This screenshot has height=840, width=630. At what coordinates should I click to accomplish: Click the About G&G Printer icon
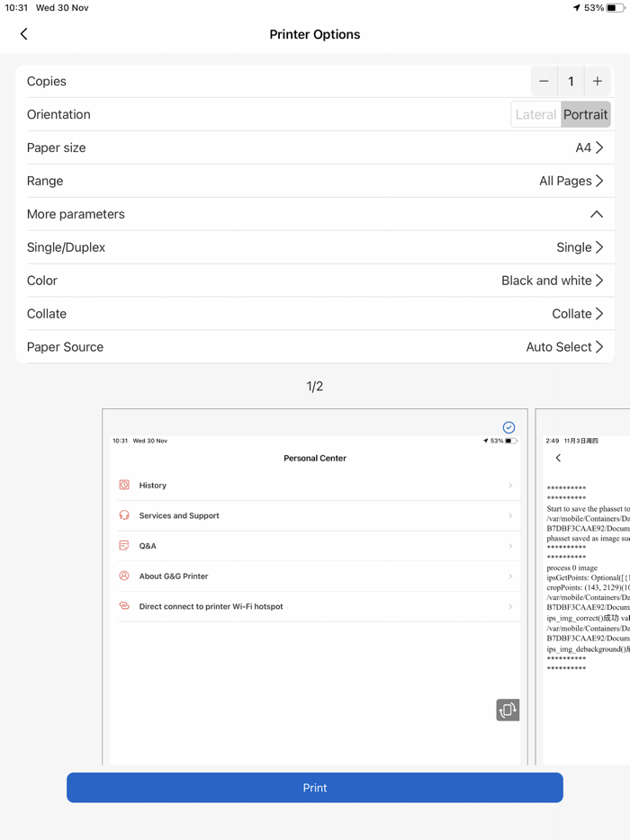124,576
